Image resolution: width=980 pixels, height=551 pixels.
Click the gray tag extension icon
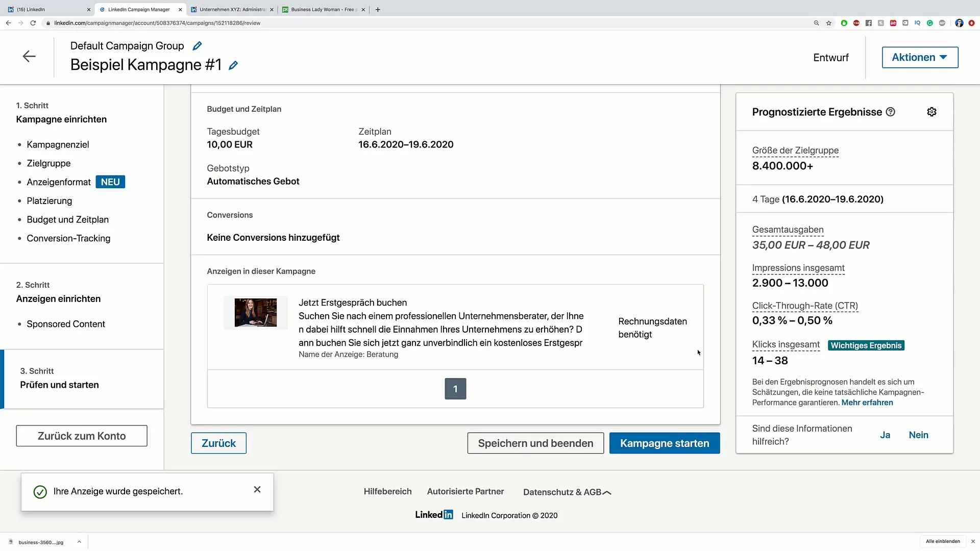905,23
